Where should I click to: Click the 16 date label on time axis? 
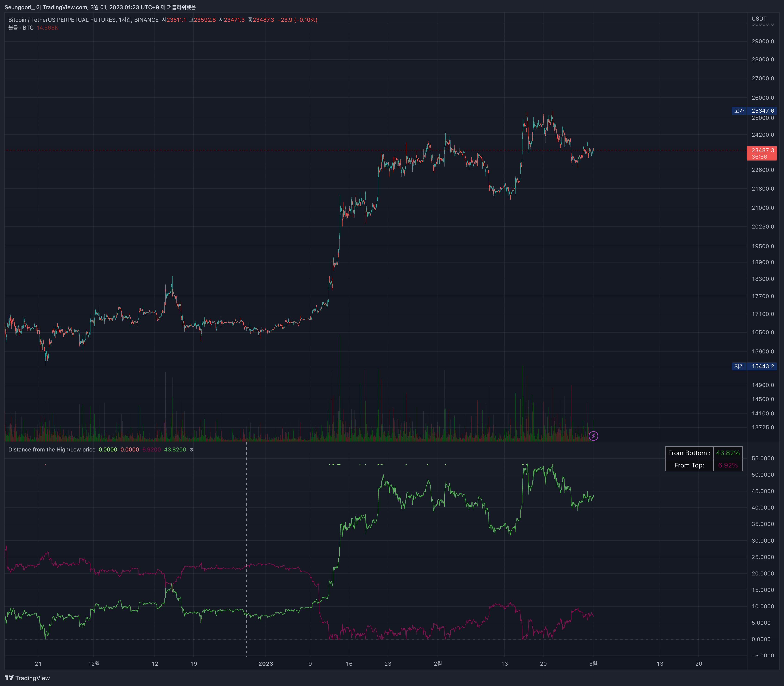tap(349, 664)
